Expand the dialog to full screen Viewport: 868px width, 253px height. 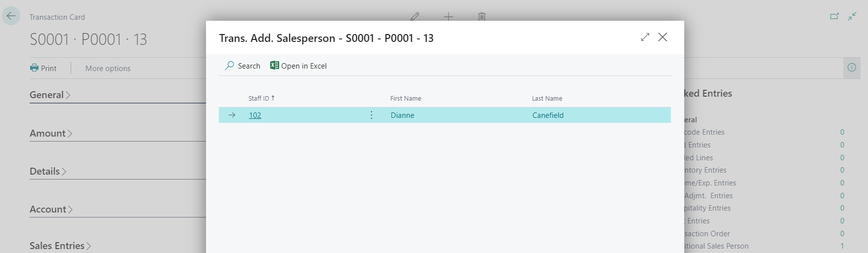pos(645,37)
